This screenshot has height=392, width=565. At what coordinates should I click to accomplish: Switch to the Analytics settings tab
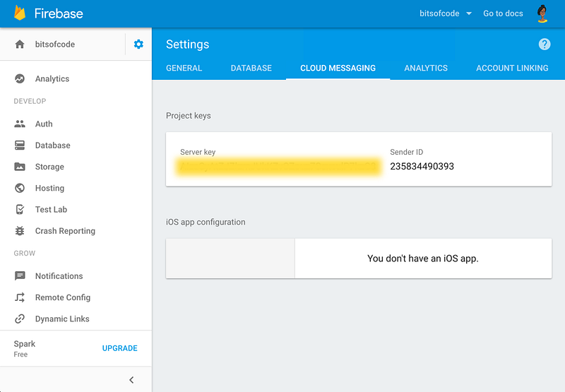tap(426, 68)
